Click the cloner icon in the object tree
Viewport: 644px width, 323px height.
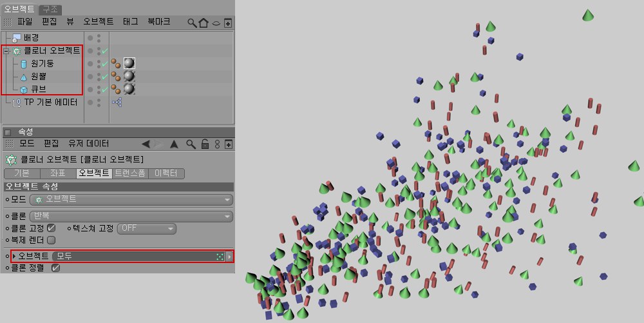pos(17,52)
